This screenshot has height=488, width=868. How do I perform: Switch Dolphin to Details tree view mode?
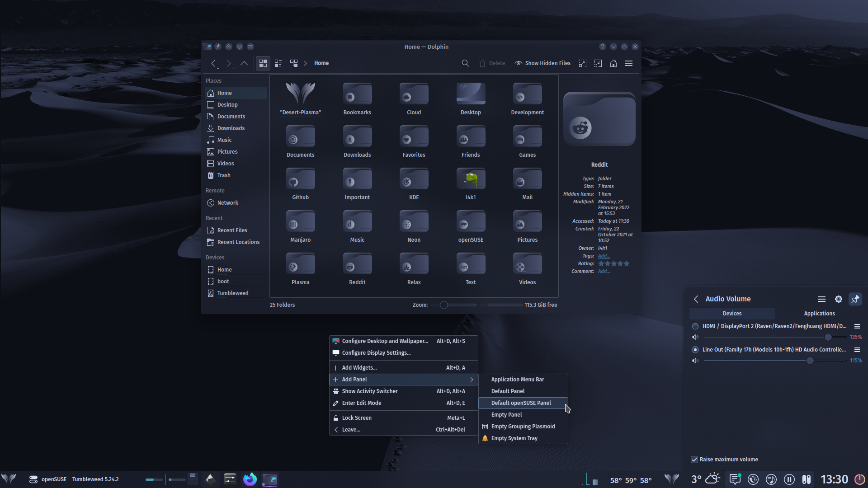click(294, 63)
